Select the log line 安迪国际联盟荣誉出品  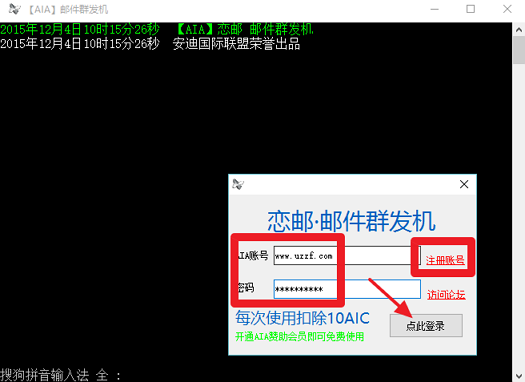(150, 44)
